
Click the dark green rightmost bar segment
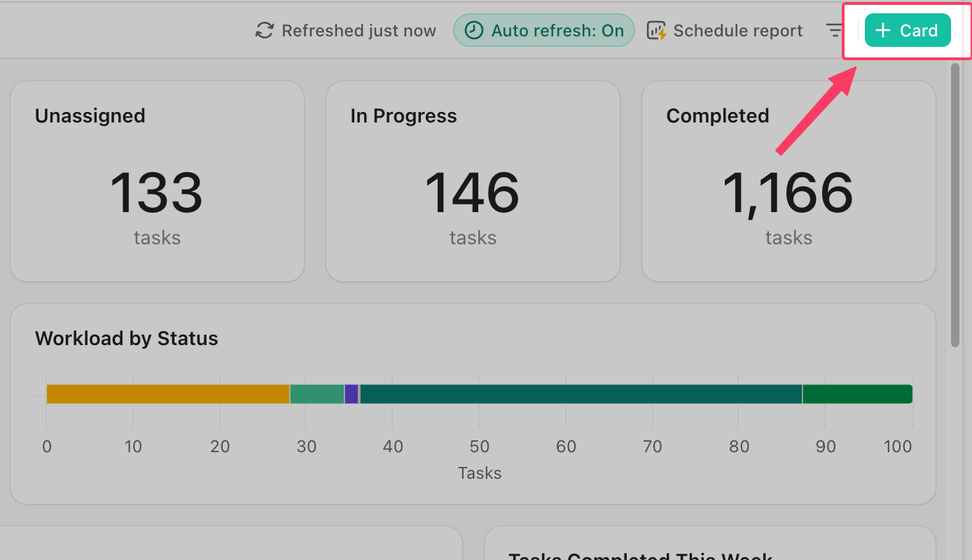click(856, 394)
